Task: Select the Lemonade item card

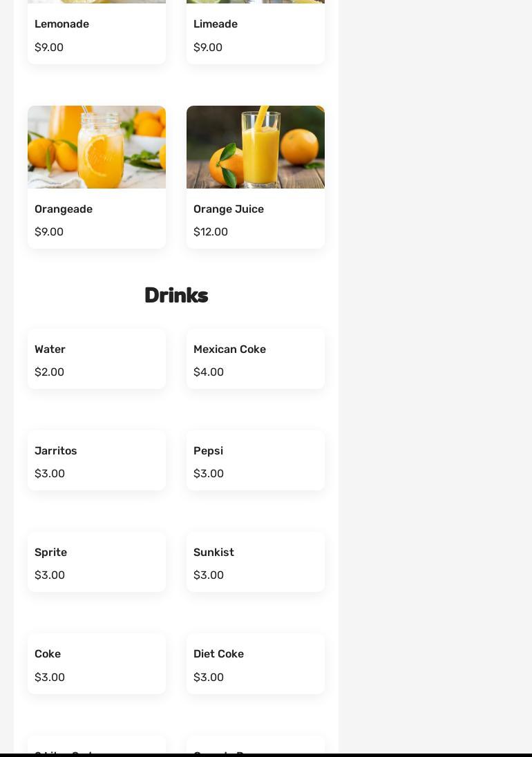Action: tap(97, 32)
